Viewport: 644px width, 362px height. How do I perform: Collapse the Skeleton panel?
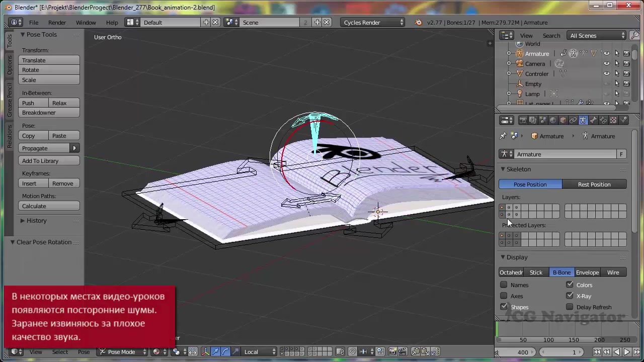503,169
